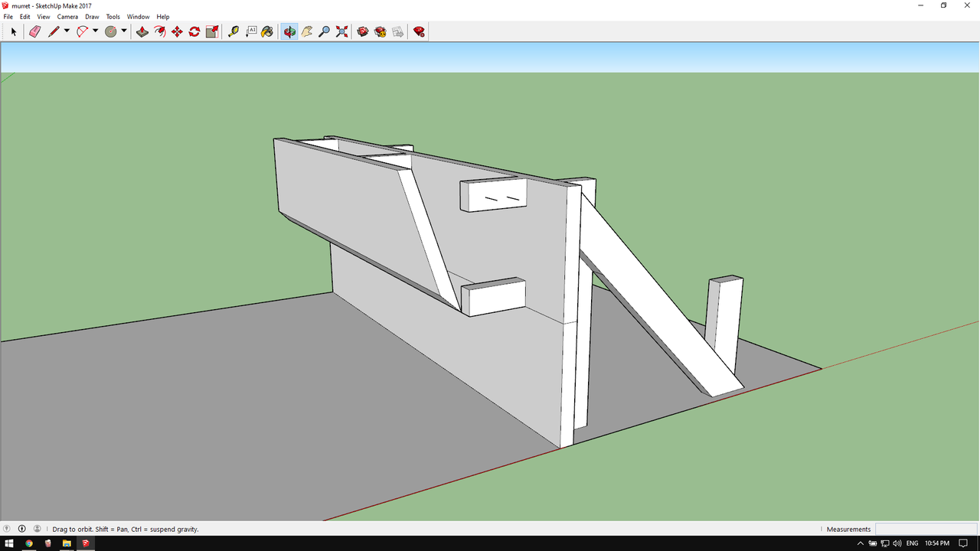Toggle the active Orbit tool
This screenshot has height=551, width=980.
tap(289, 31)
